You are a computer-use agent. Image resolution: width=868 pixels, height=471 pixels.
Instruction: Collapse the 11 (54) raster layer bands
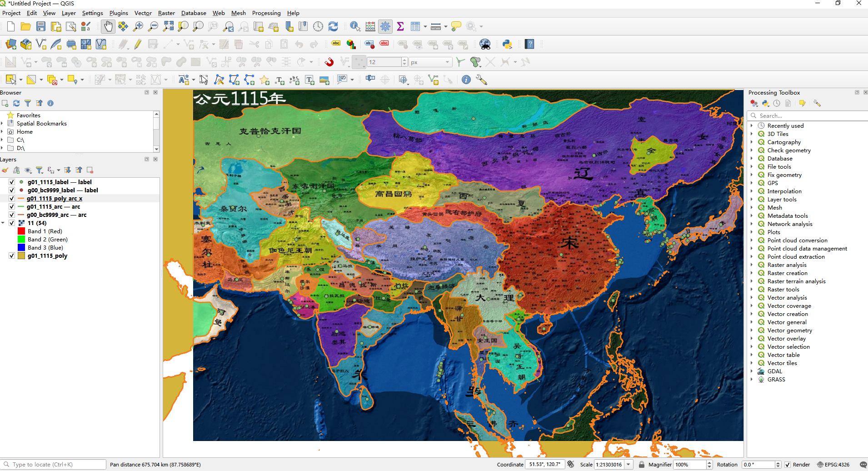point(4,223)
